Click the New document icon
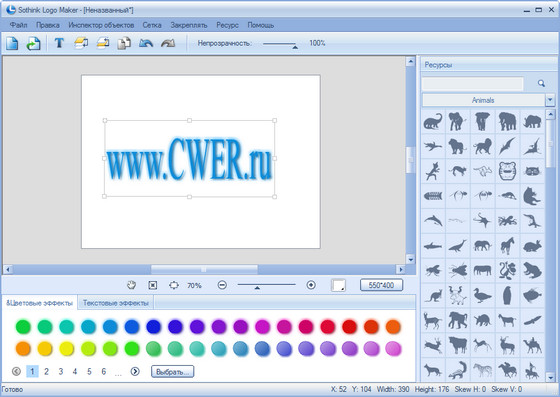Screen dimensions: 560x397 tap(12, 43)
